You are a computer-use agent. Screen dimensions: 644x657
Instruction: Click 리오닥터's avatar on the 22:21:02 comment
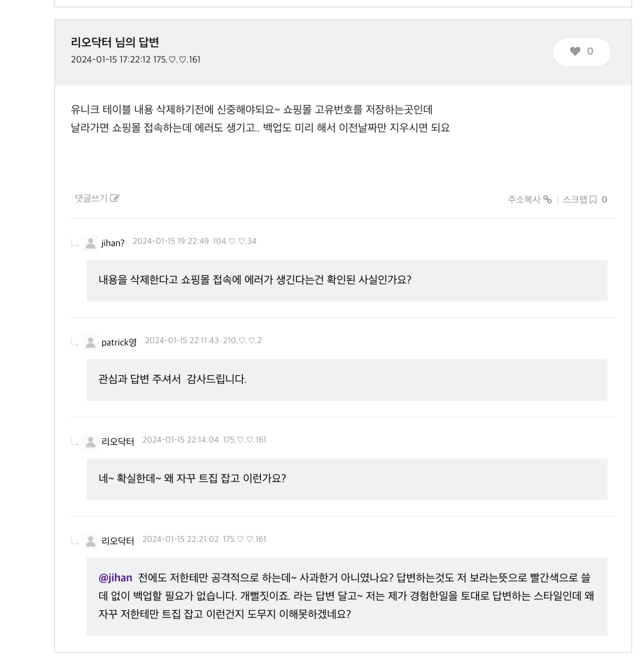tap(91, 541)
